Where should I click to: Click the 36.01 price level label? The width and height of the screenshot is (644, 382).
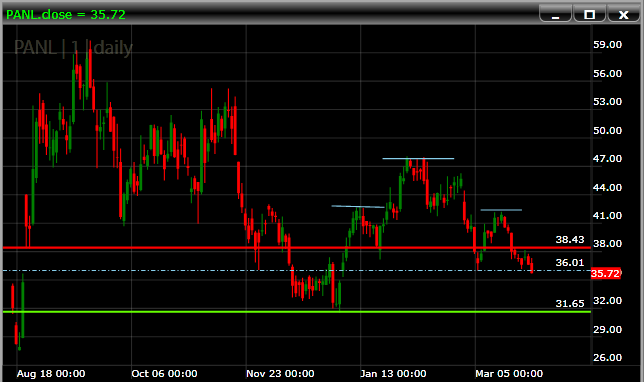pos(570,262)
